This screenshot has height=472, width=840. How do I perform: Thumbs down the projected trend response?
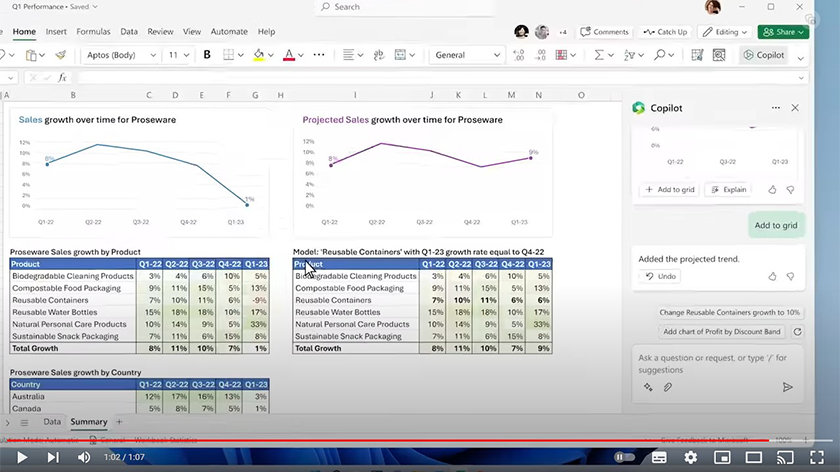[790, 276]
